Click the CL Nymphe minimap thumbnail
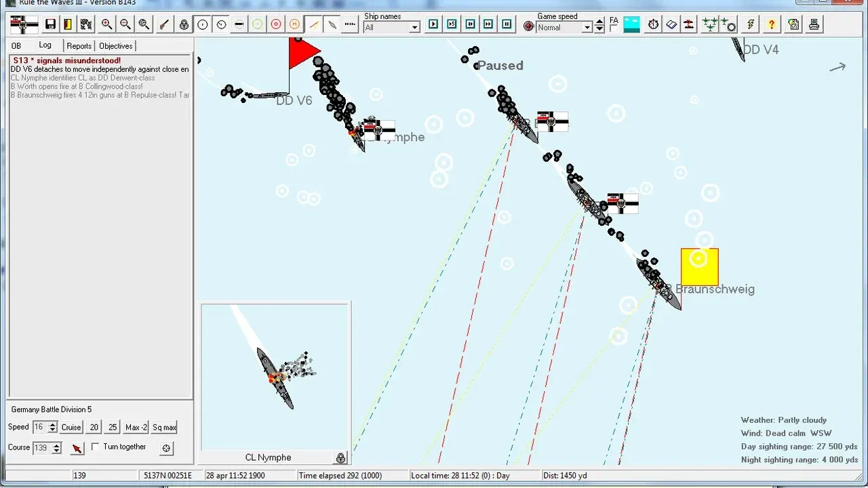Image resolution: width=868 pixels, height=488 pixels. [x=275, y=376]
